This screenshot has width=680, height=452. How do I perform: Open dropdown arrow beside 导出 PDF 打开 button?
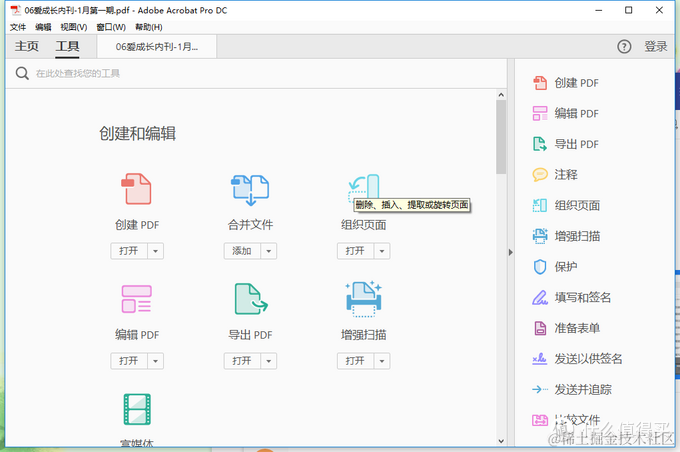269,361
